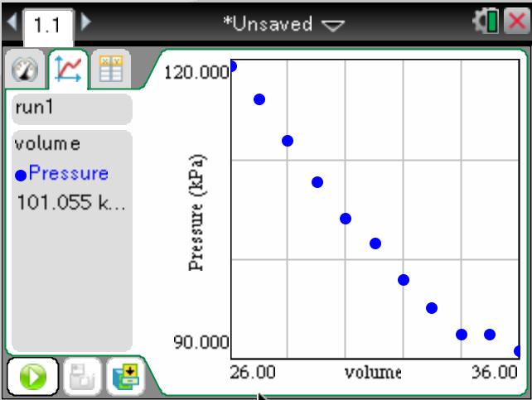Expand the run1 data set selector
This screenshot has width=532, height=400.
point(71,109)
